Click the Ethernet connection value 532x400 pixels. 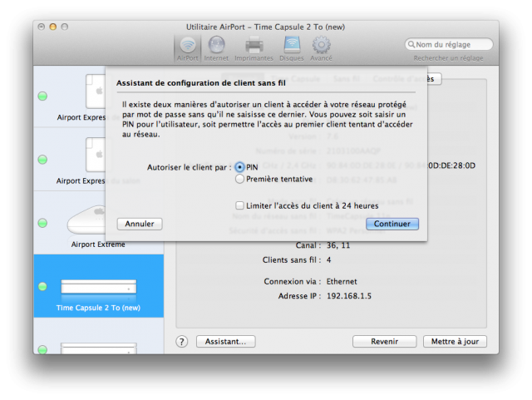(342, 281)
